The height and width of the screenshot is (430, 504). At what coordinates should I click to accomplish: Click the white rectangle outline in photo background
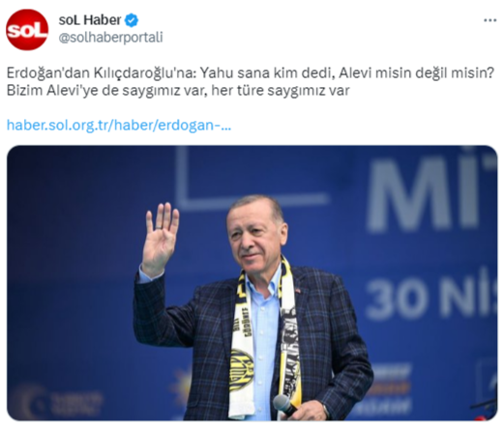(x=252, y=176)
